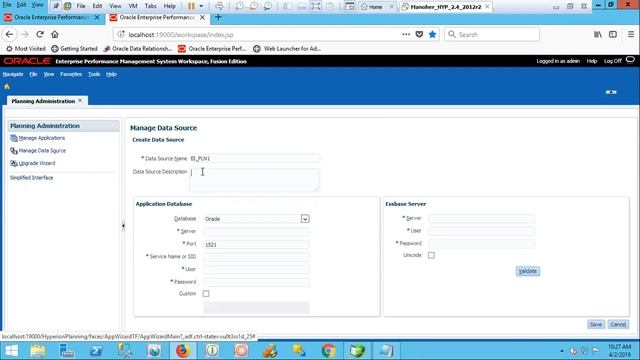Close the second Oracle Enterprise tab

pyautogui.click(x=202, y=18)
